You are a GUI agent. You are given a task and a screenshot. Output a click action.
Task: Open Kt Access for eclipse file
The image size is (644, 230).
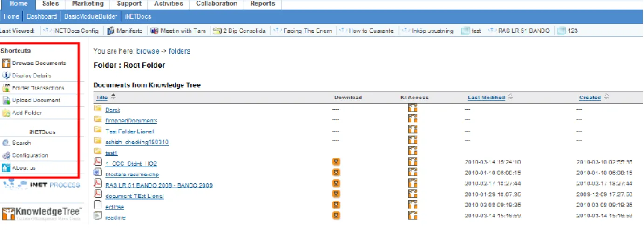point(413,205)
